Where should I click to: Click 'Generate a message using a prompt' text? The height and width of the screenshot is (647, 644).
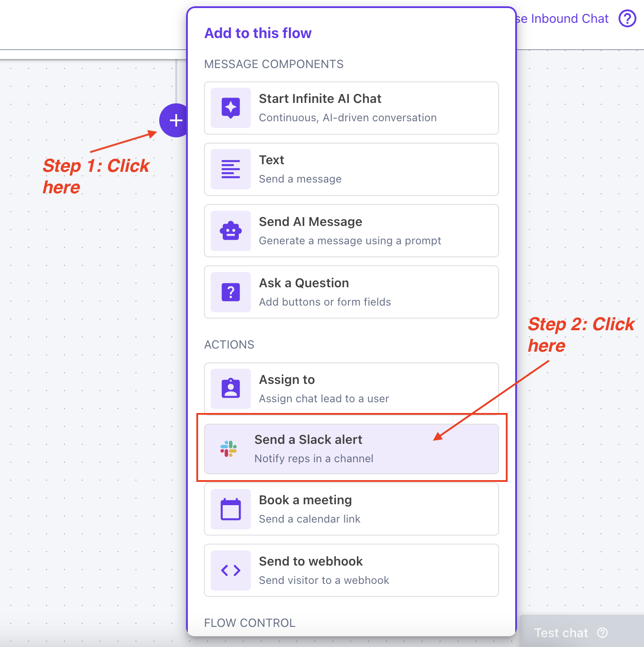click(350, 241)
